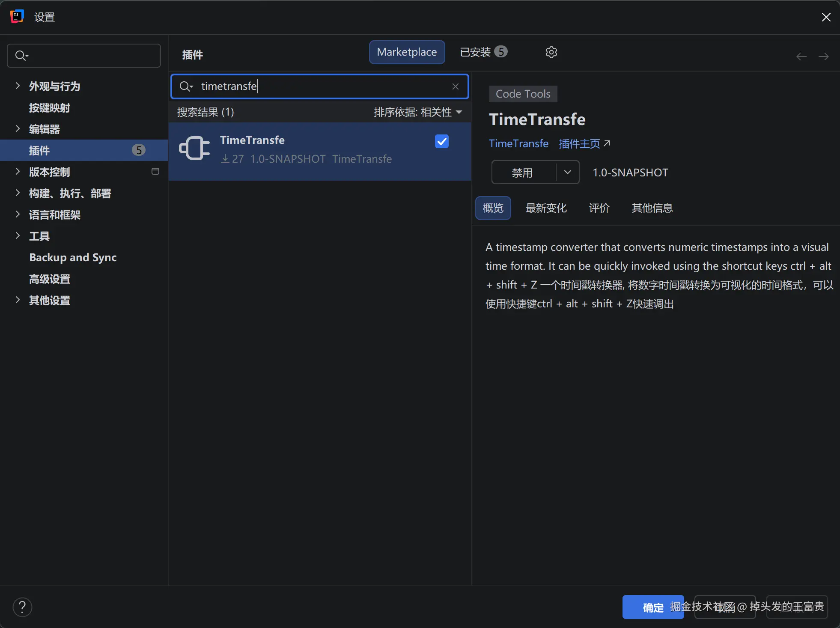Clear the plugin search field

pos(455,86)
